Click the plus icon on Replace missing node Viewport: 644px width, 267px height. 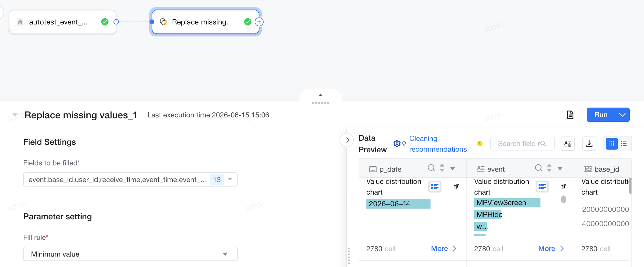[259, 22]
